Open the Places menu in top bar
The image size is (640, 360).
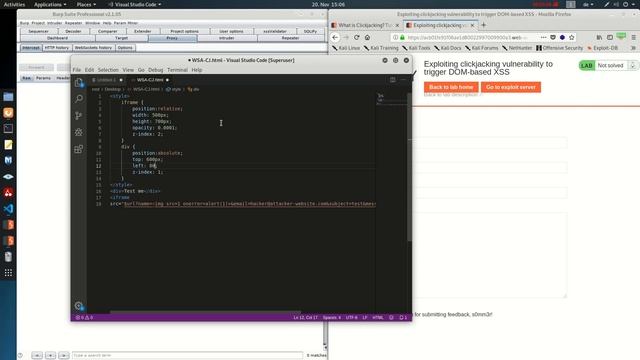tap(86, 4)
